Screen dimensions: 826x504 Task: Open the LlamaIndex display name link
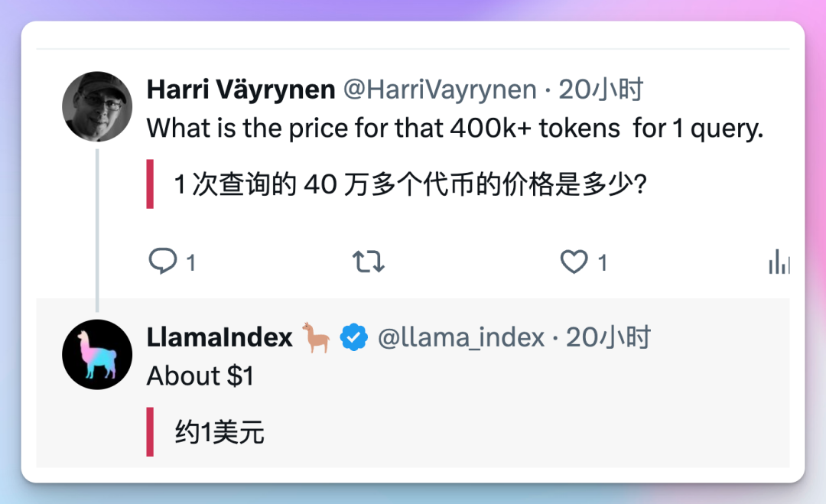point(220,337)
